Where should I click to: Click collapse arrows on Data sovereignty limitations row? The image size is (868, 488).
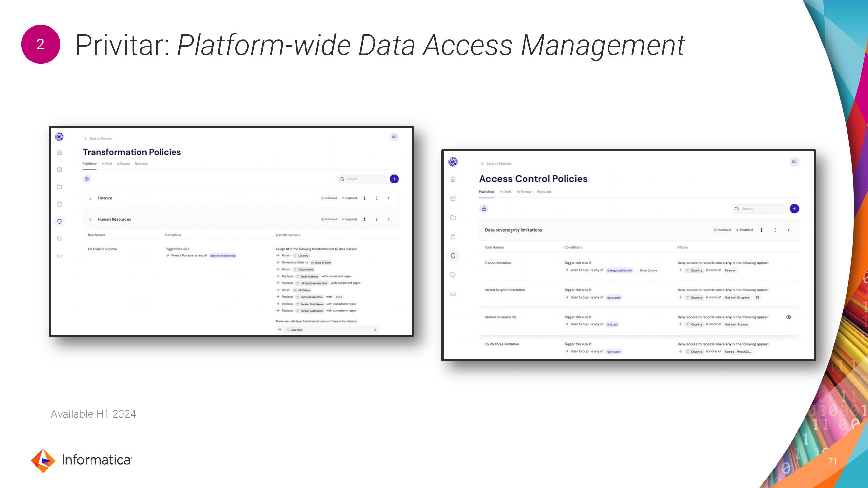pos(761,230)
